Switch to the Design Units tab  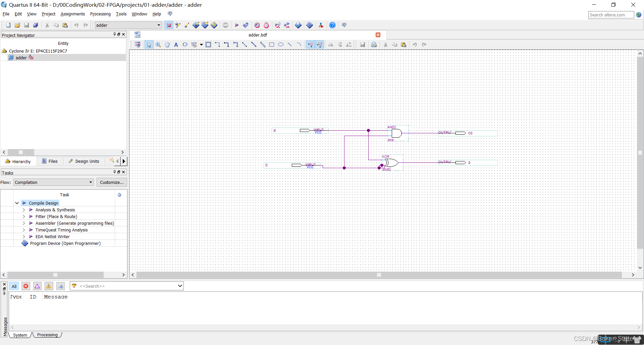(84, 161)
